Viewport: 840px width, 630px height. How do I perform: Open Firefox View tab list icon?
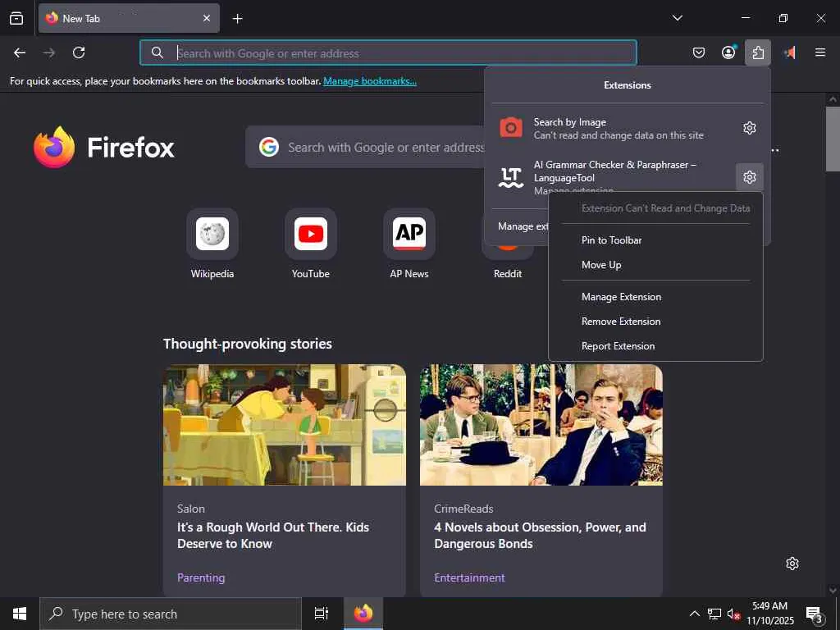pos(16,18)
